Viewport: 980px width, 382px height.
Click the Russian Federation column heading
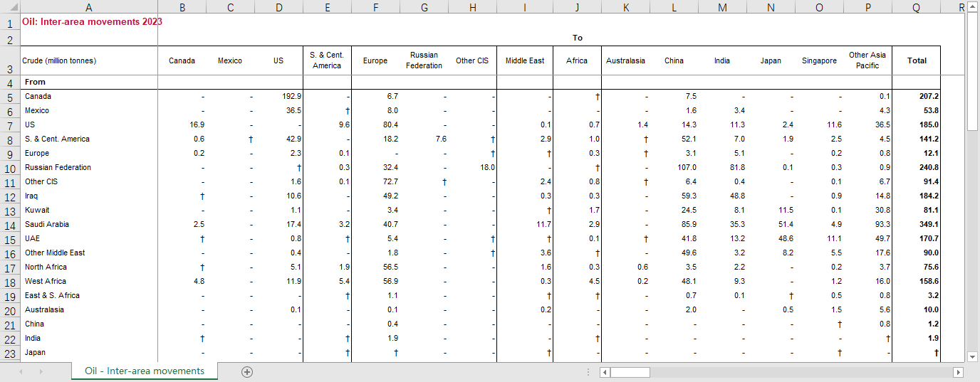coord(424,60)
